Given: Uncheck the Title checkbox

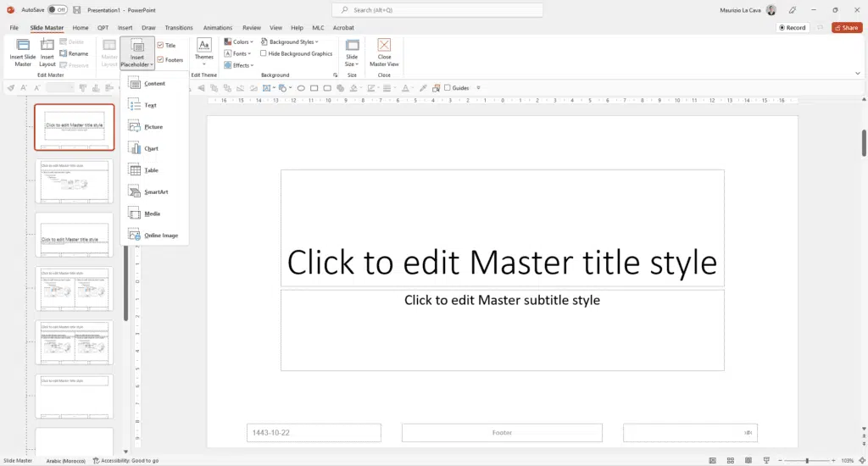Looking at the screenshot, I should (x=161, y=46).
